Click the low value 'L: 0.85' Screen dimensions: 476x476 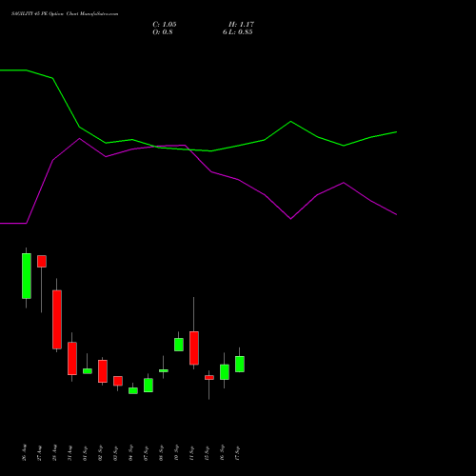click(x=241, y=32)
